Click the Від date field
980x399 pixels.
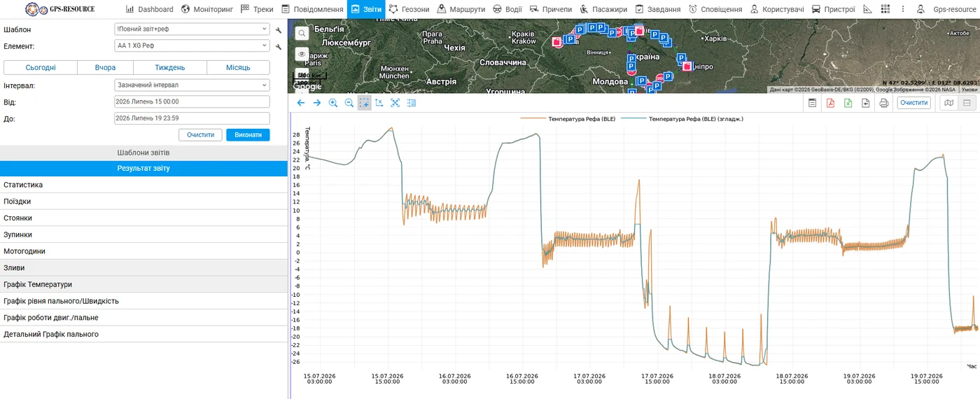pyautogui.click(x=192, y=101)
